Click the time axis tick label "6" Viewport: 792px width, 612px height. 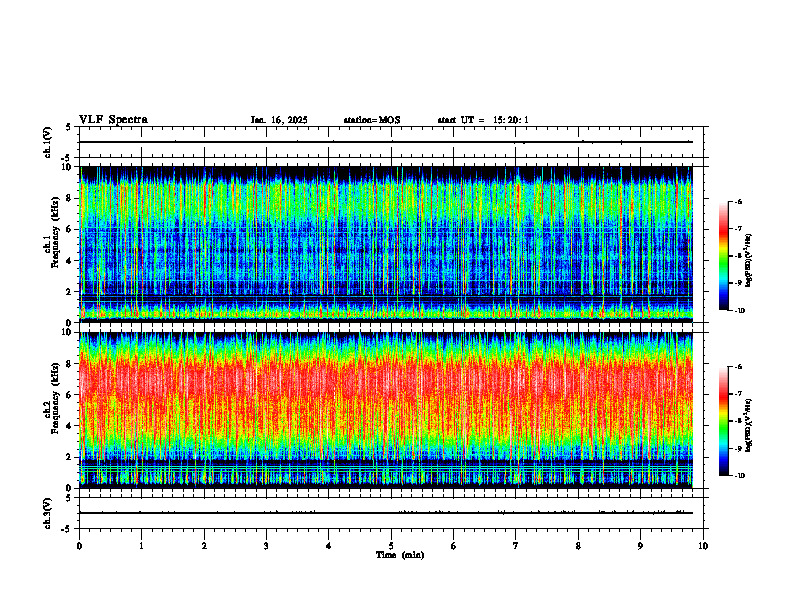pos(454,546)
